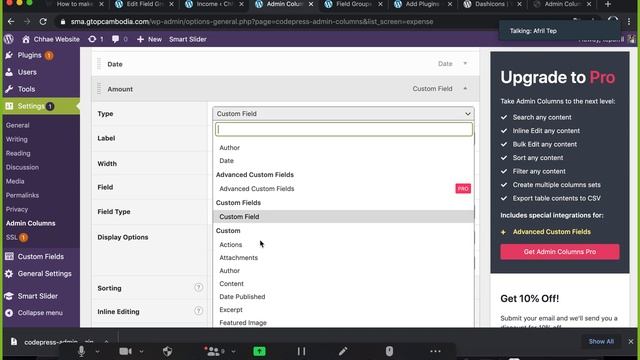
Task: Open the Type dropdown showing Custom Field
Action: (x=343, y=114)
